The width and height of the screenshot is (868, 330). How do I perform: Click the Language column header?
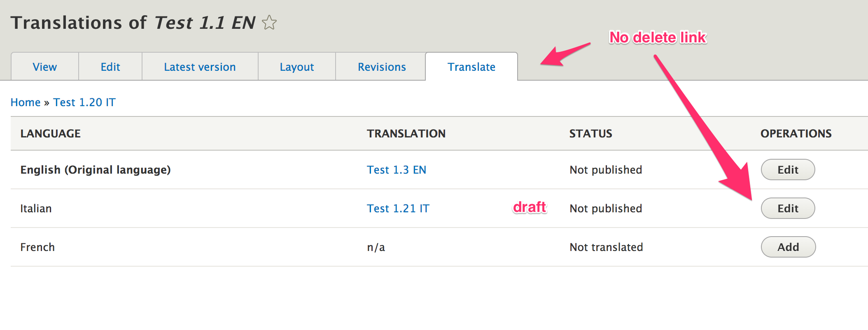[51, 134]
